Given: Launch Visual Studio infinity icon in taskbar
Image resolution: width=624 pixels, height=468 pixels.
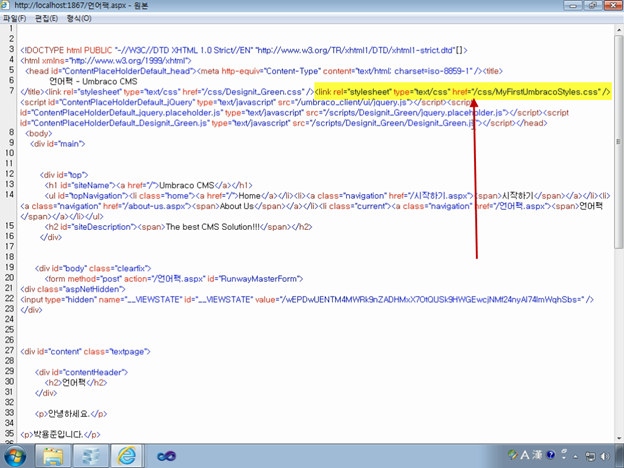Looking at the screenshot, I should (x=166, y=456).
